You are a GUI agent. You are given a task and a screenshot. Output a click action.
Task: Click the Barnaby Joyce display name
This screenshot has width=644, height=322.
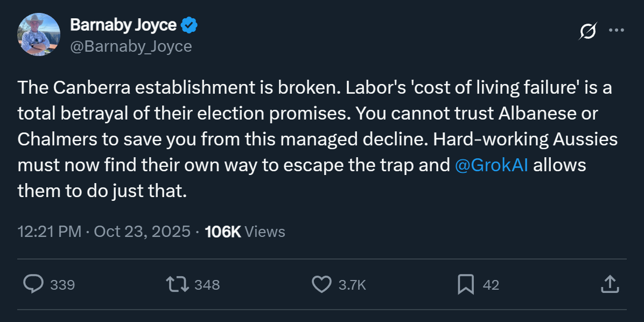pyautogui.click(x=123, y=25)
